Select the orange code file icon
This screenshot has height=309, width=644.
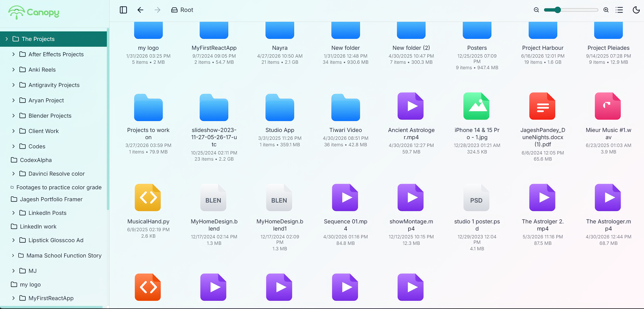point(148,287)
